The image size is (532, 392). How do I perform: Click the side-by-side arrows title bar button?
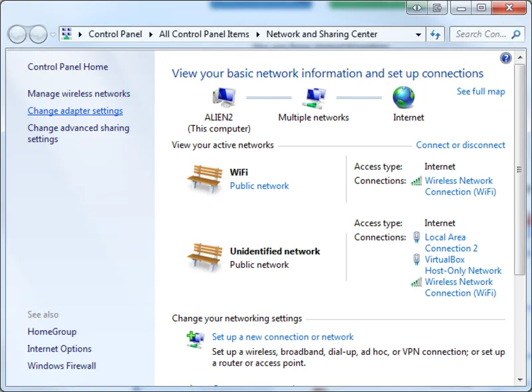417,8
